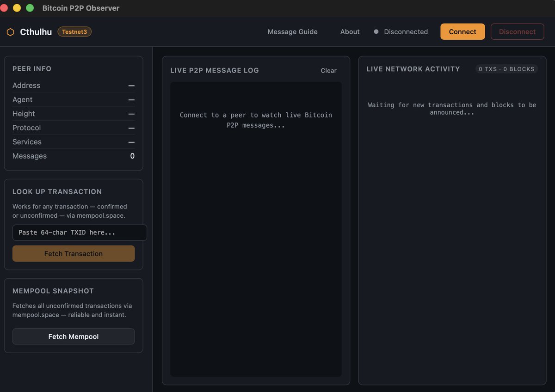
Task: Click the Fetch Mempool button
Action: (74, 337)
